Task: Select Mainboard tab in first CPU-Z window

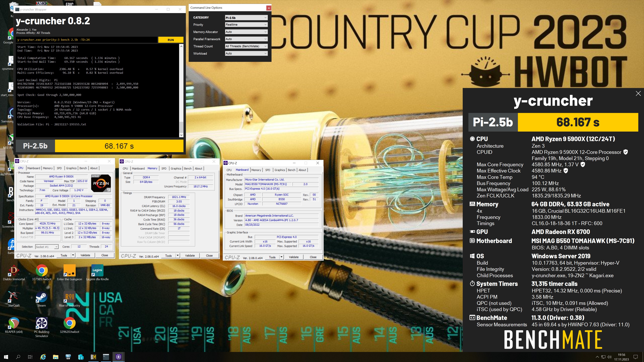Action: [x=34, y=168]
